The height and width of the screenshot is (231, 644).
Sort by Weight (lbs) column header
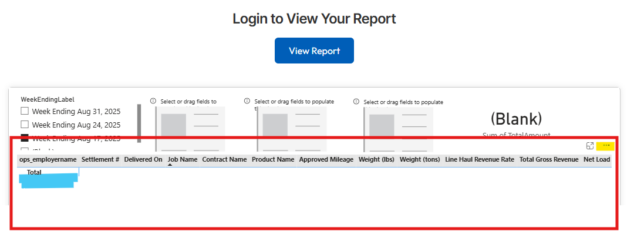point(376,159)
